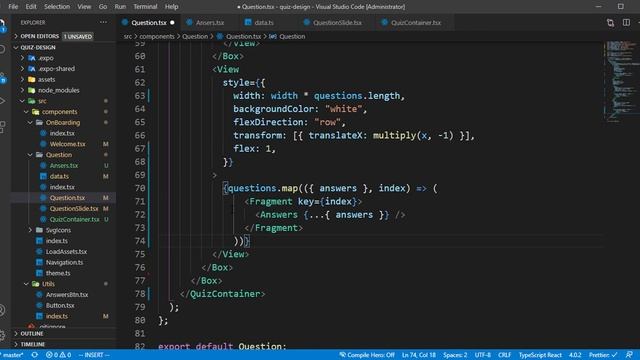Open Navigation.ts file
The height and width of the screenshot is (360, 640).
[64, 262]
